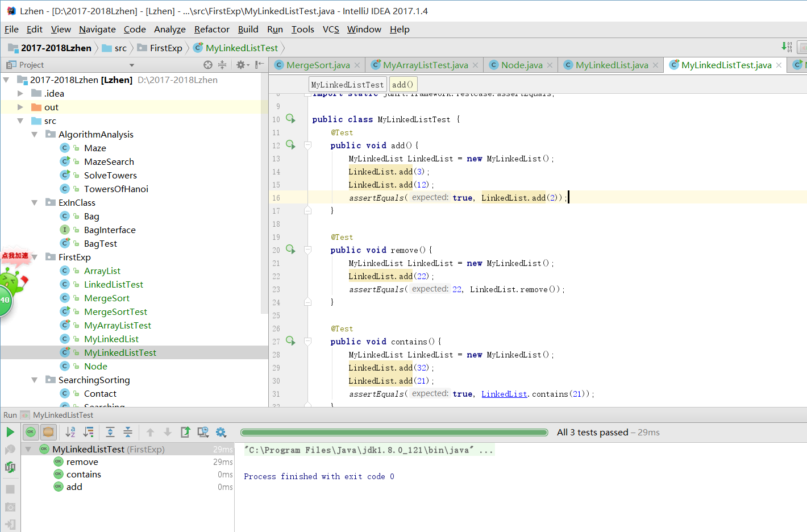Toggle auto-test rerun icon

pos(10,467)
